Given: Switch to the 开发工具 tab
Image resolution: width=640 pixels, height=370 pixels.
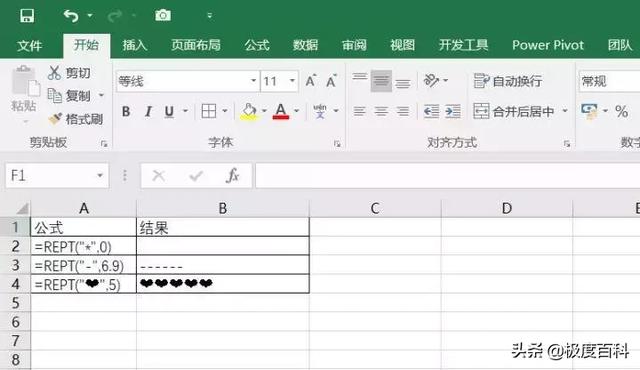Looking at the screenshot, I should [463, 45].
